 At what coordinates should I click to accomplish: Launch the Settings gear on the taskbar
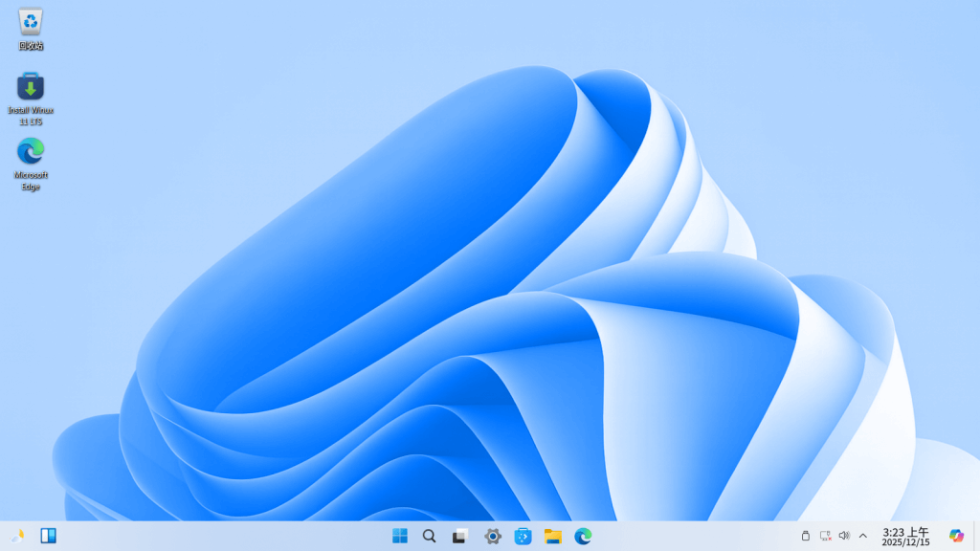493,536
